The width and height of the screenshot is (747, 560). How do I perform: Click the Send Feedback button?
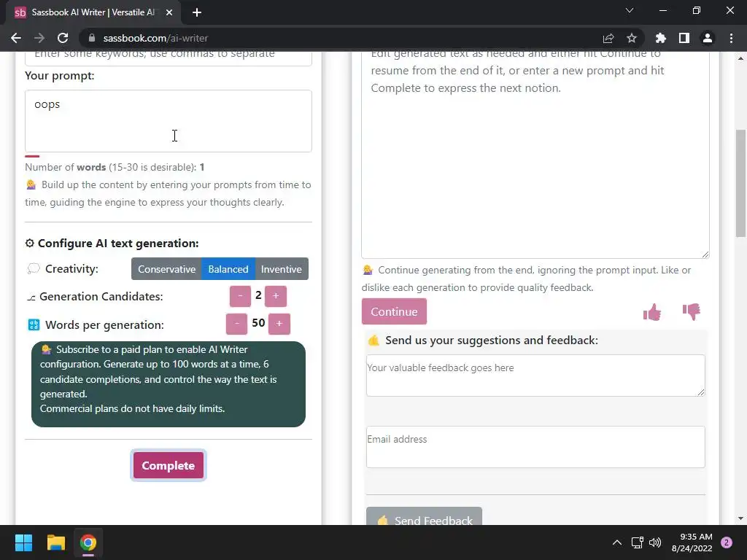pos(424,517)
